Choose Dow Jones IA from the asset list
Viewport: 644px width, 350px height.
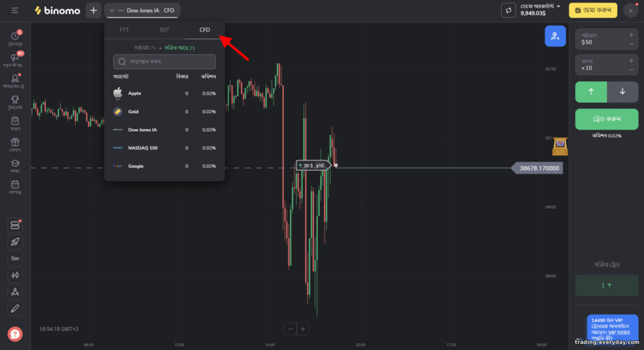click(x=164, y=130)
